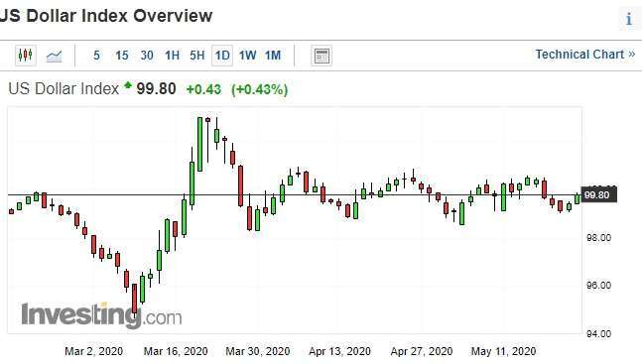
Task: Open the news table panel icon
Action: [x=321, y=56]
